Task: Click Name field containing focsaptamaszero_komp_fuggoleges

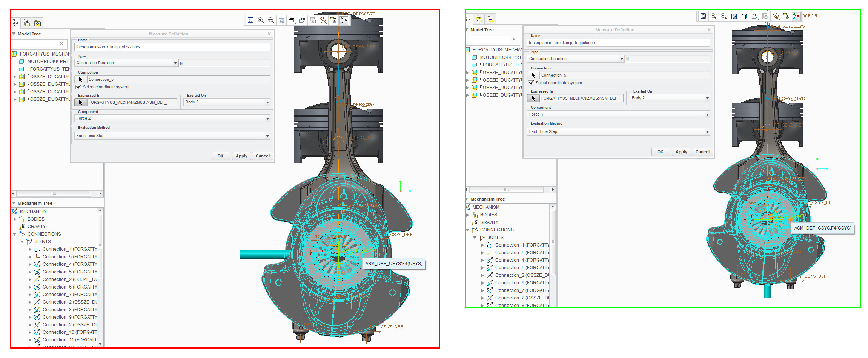Action: tap(619, 43)
